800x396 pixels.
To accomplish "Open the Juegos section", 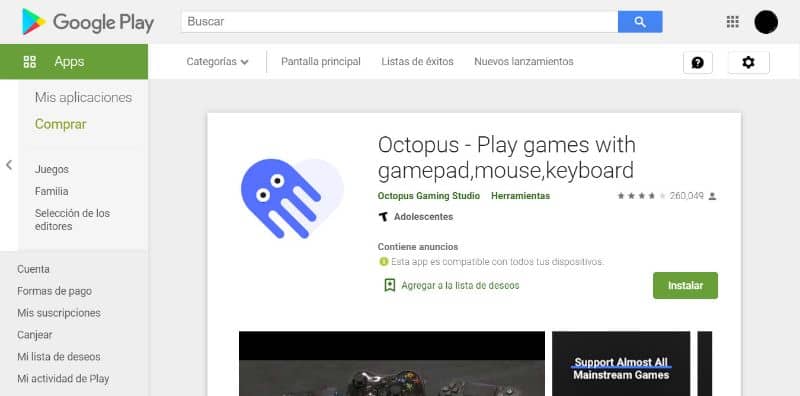I will tap(52, 169).
